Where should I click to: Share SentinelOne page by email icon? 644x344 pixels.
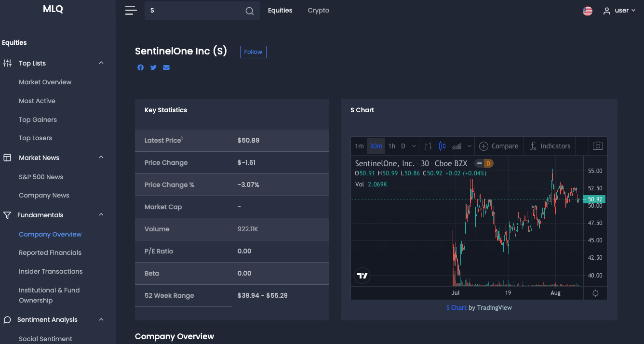pyautogui.click(x=166, y=67)
